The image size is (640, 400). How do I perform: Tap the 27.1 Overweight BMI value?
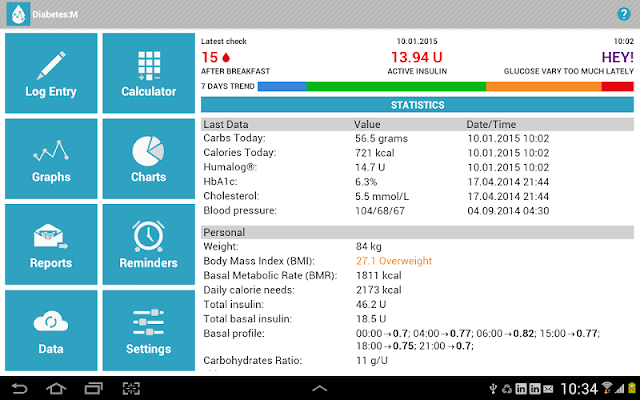tap(394, 261)
